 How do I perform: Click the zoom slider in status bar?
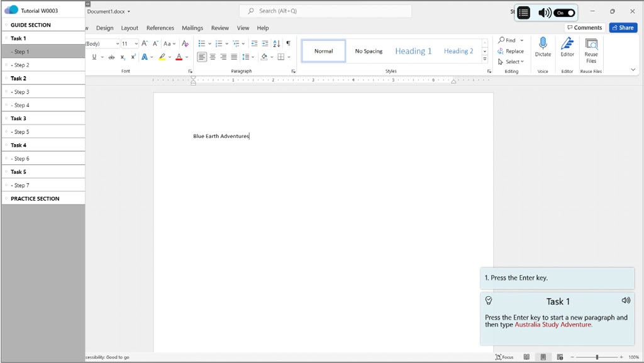(597, 357)
